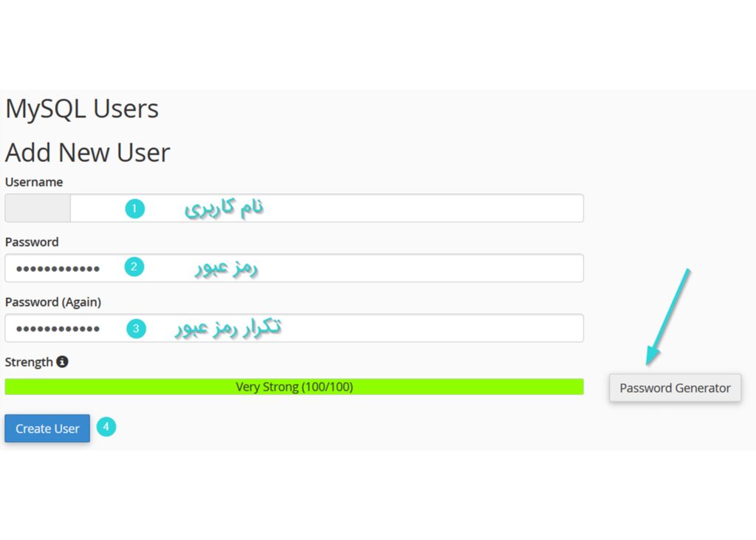Click the Very Strong strength meter bar
Image resolution: width=756 pixels, height=540 pixels.
(x=294, y=386)
